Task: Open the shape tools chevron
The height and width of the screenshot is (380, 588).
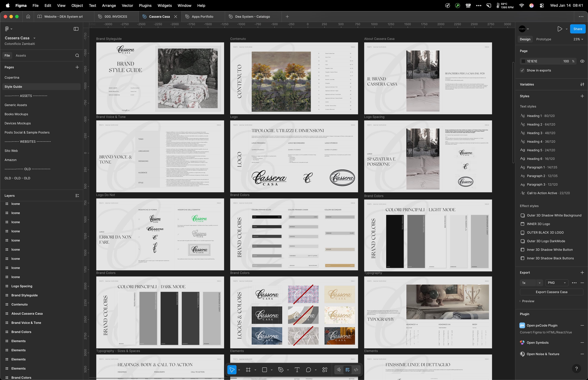Action: click(272, 370)
